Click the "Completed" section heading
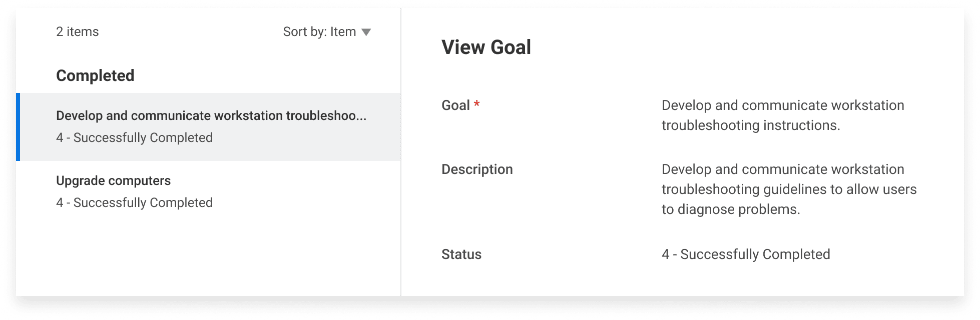 point(95,75)
